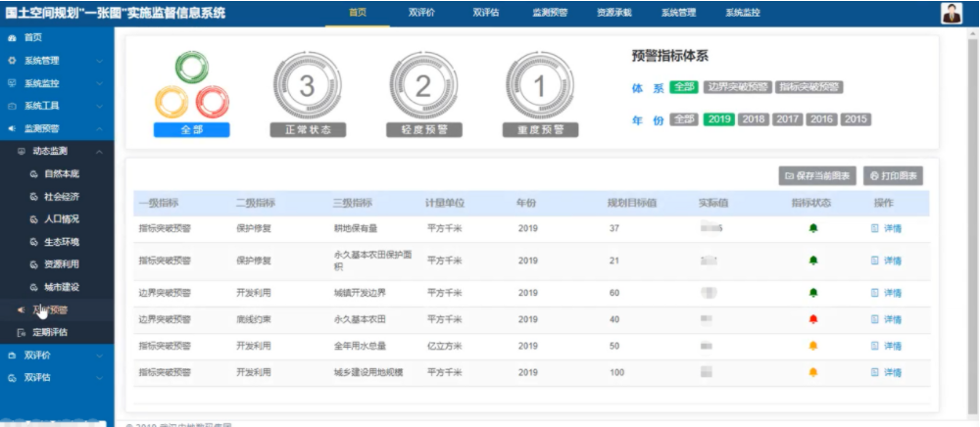Select year 2016 filter
The height and width of the screenshot is (427, 980).
(x=821, y=119)
